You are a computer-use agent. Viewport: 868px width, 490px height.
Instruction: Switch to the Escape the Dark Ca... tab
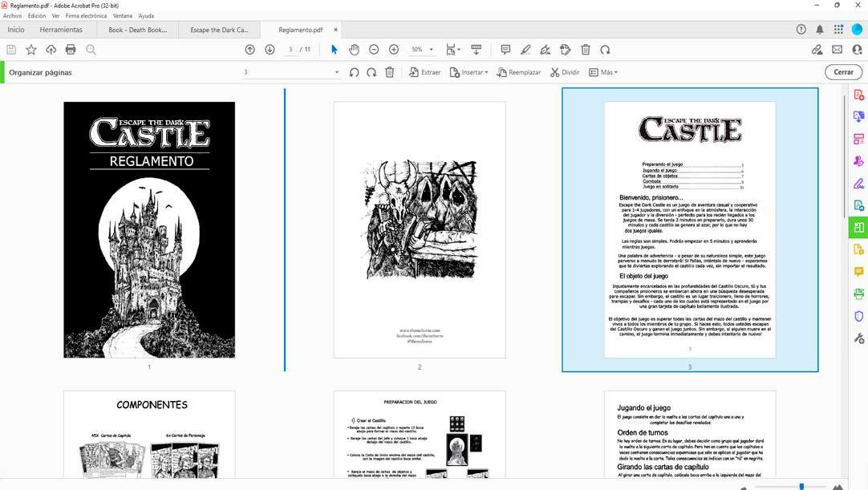tap(219, 30)
